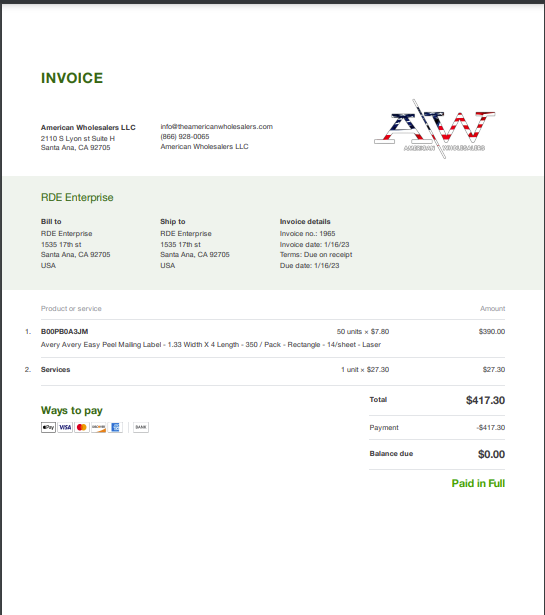This screenshot has height=615, width=545.
Task: Click the Mastercard icon
Action: point(82,427)
